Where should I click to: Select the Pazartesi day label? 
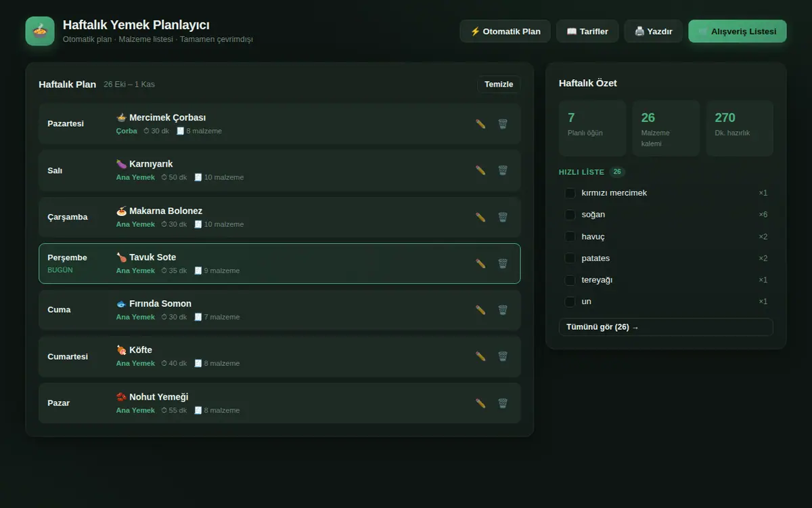click(66, 124)
